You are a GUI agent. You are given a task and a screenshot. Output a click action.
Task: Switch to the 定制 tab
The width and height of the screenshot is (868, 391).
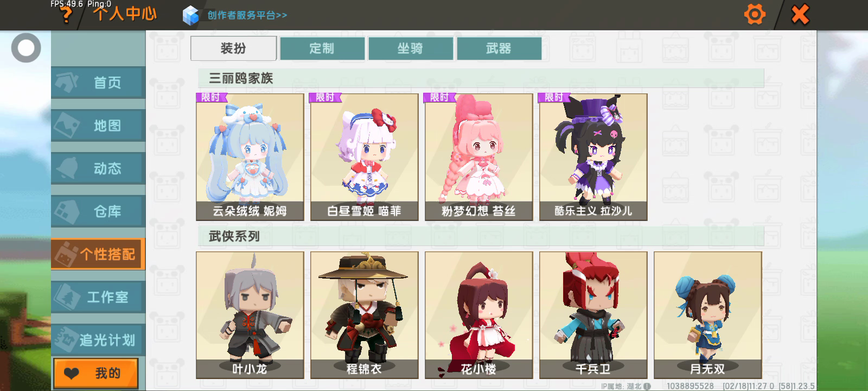pos(322,48)
